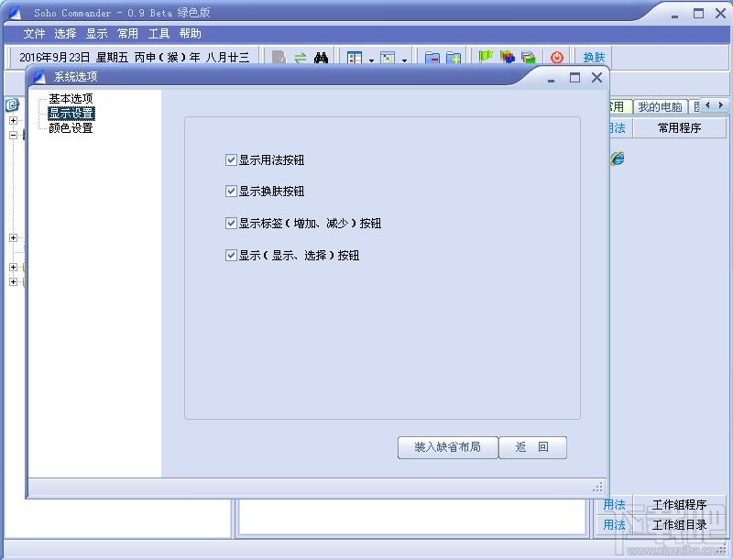Open the grid view dropdown arrow
733x560 pixels.
pos(404,60)
